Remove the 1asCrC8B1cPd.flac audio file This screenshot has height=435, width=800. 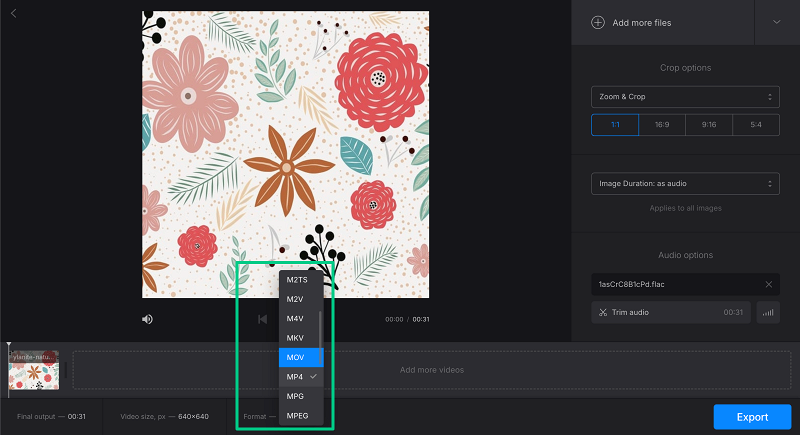[769, 285]
